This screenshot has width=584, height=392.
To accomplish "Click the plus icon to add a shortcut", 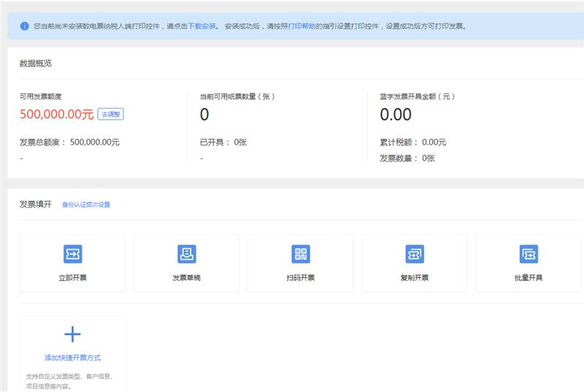I will click(72, 334).
